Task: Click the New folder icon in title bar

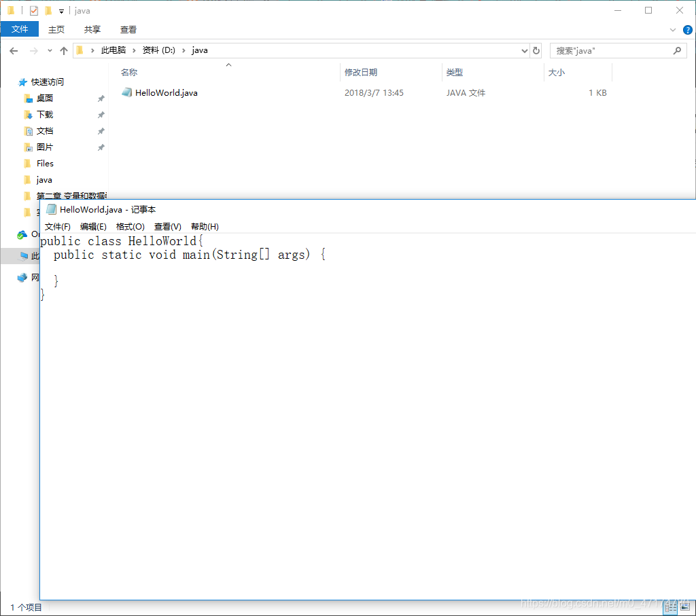Action: [x=48, y=10]
